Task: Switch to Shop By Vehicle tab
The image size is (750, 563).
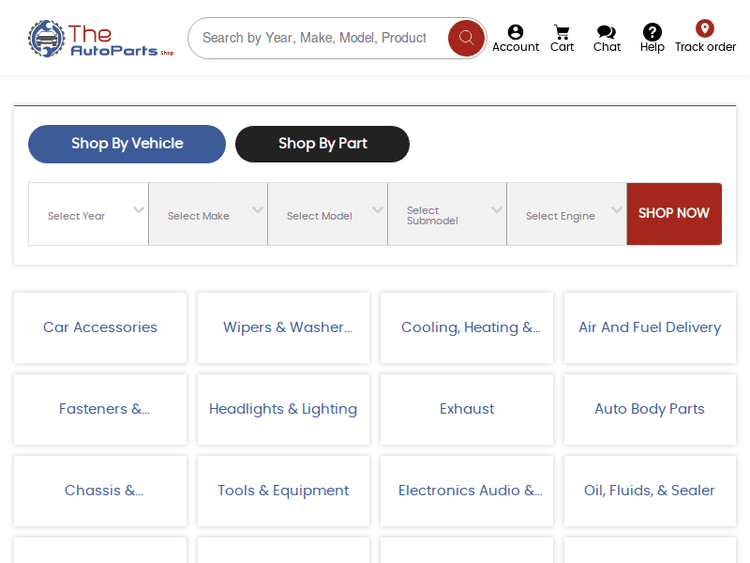Action: (127, 144)
